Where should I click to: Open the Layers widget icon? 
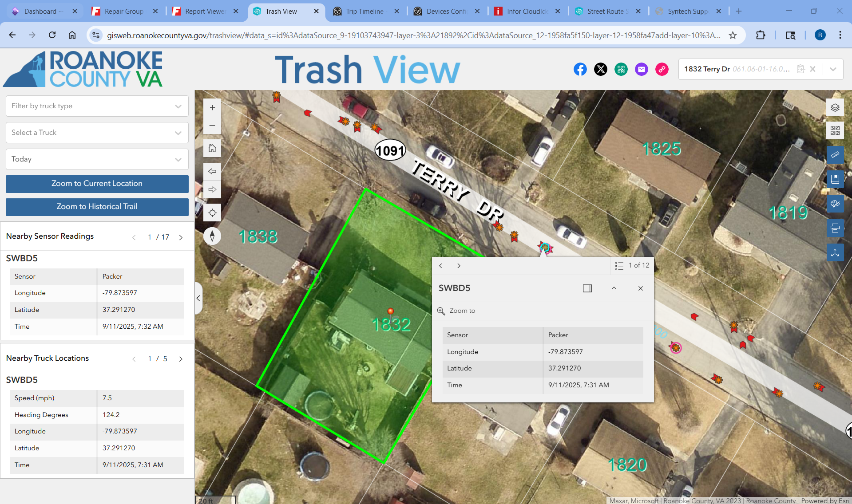point(835,107)
